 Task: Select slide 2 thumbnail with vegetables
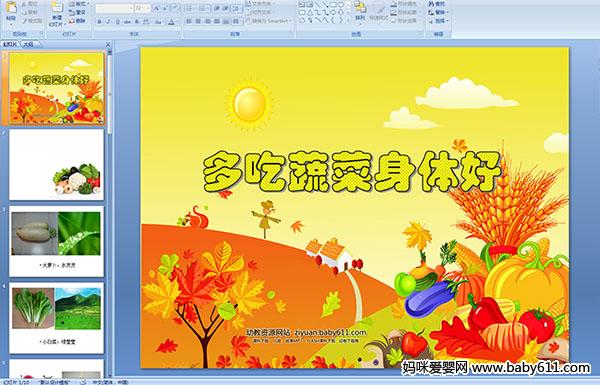pos(57,165)
